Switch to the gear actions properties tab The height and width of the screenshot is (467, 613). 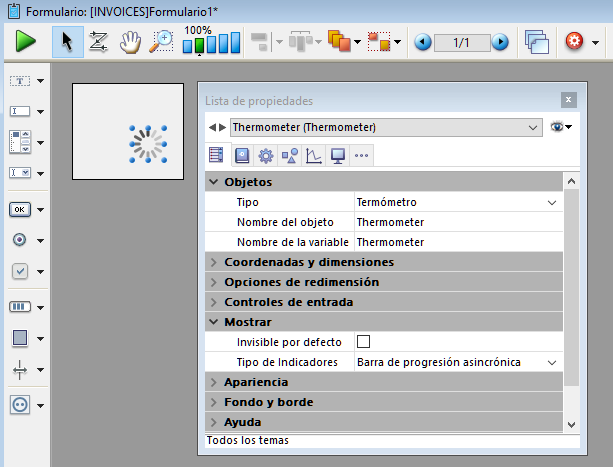tap(265, 155)
